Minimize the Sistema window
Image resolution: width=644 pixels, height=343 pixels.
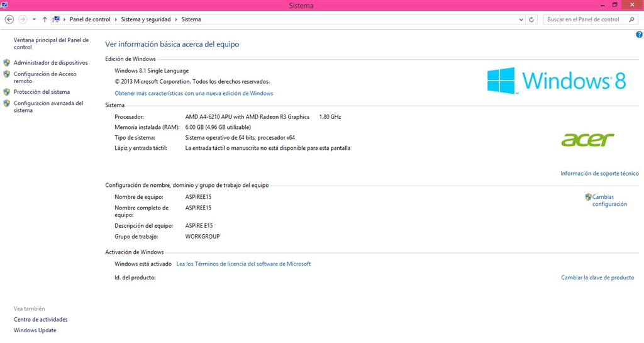pos(602,5)
